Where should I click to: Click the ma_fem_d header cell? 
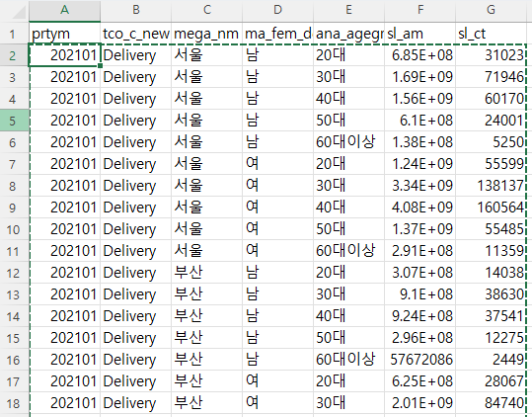(278, 34)
